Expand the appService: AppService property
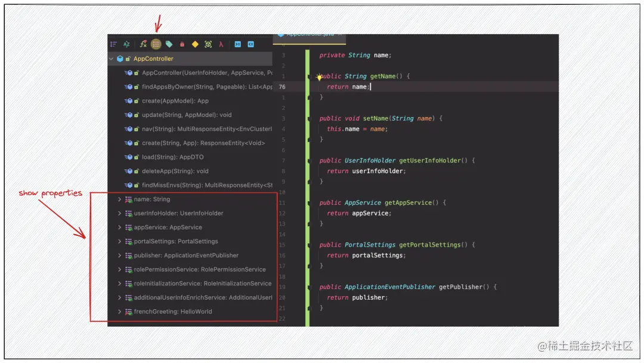This screenshot has height=363, width=644. 119,227
